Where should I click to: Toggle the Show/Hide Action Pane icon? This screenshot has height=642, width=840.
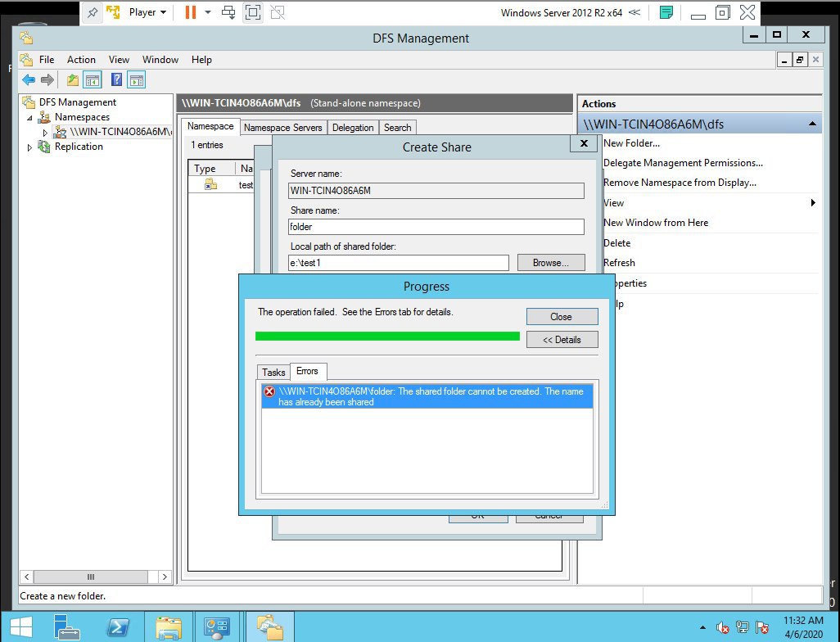click(137, 80)
